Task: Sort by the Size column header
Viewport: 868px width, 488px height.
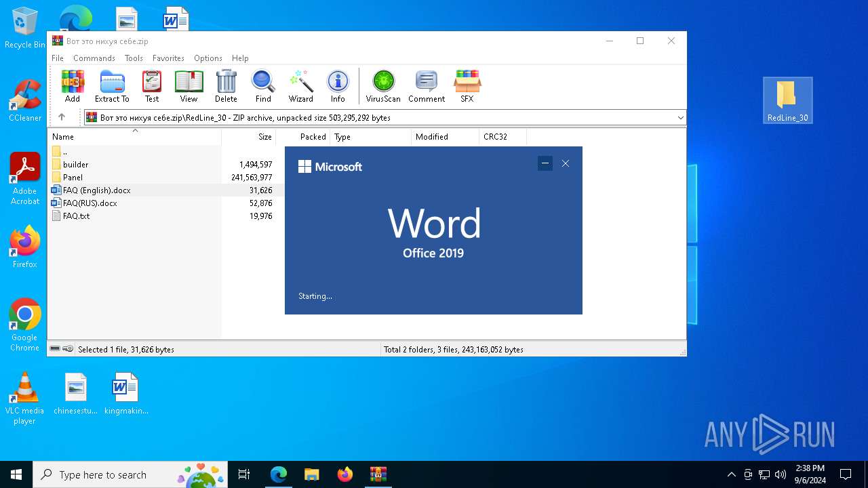Action: (x=249, y=137)
